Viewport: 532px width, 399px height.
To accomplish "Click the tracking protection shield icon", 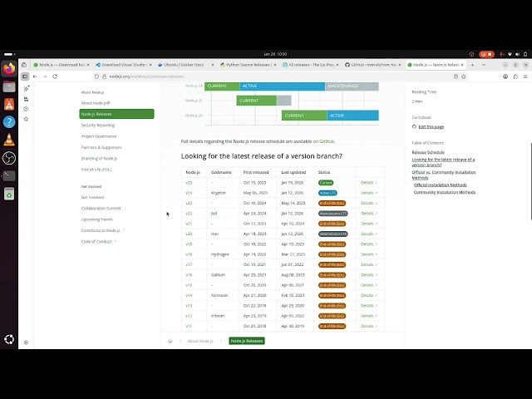I will point(96,76).
